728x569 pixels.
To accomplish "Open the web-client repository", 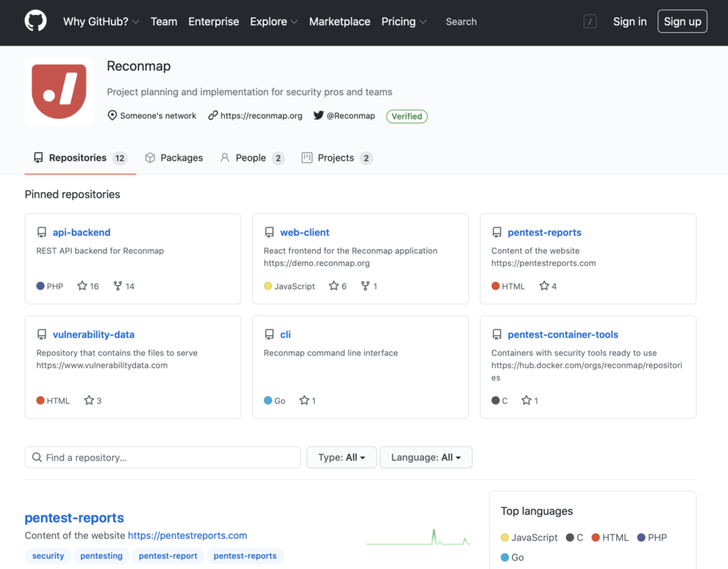I will coord(304,233).
